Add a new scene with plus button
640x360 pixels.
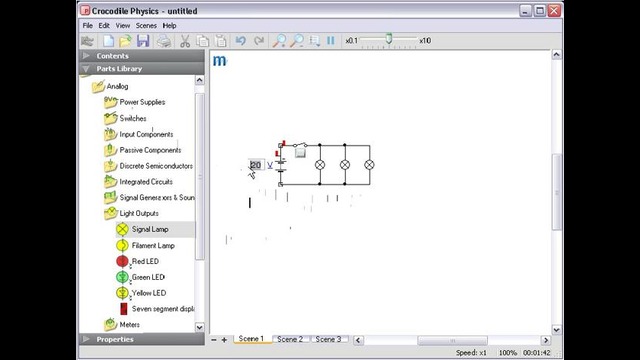tap(224, 340)
